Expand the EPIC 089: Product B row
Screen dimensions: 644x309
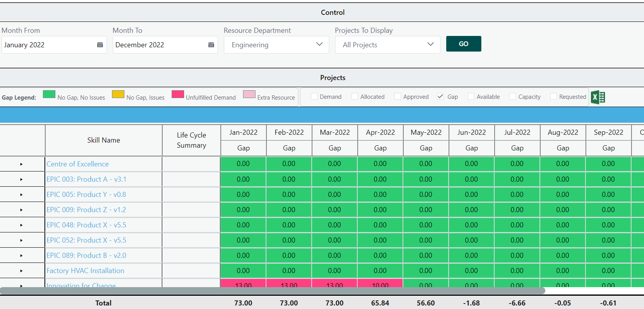21,256
